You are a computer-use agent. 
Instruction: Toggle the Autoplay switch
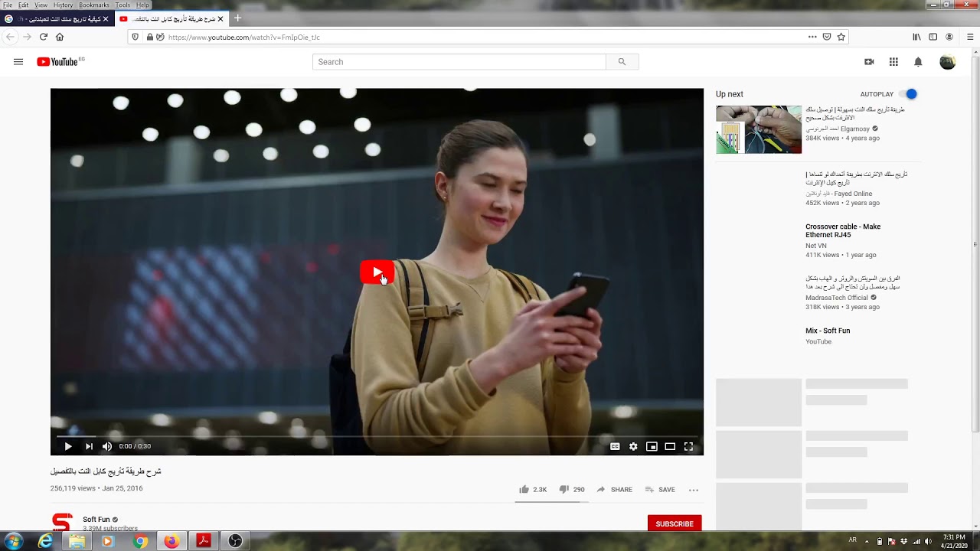908,94
